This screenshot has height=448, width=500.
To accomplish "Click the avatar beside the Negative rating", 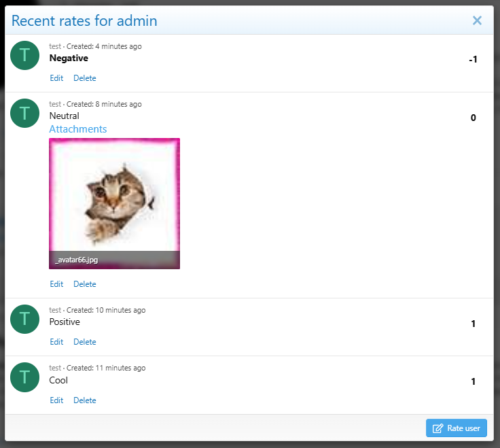I will coord(25,56).
